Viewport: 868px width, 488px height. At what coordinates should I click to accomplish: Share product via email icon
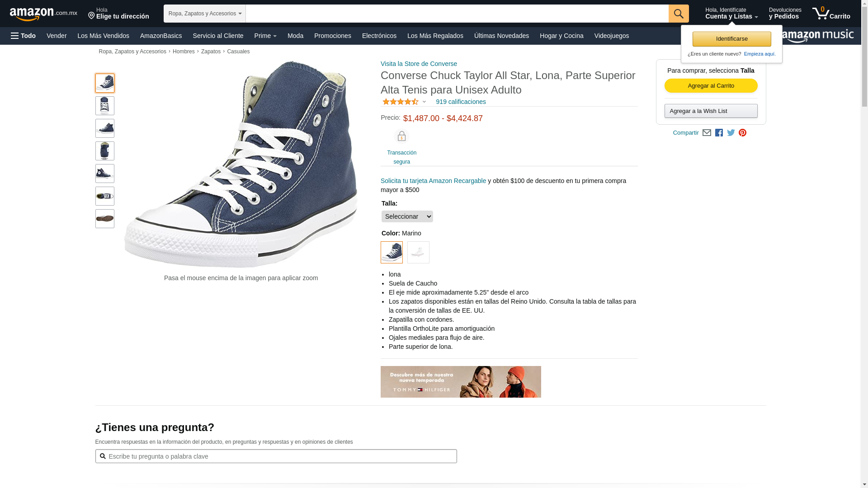707,133
